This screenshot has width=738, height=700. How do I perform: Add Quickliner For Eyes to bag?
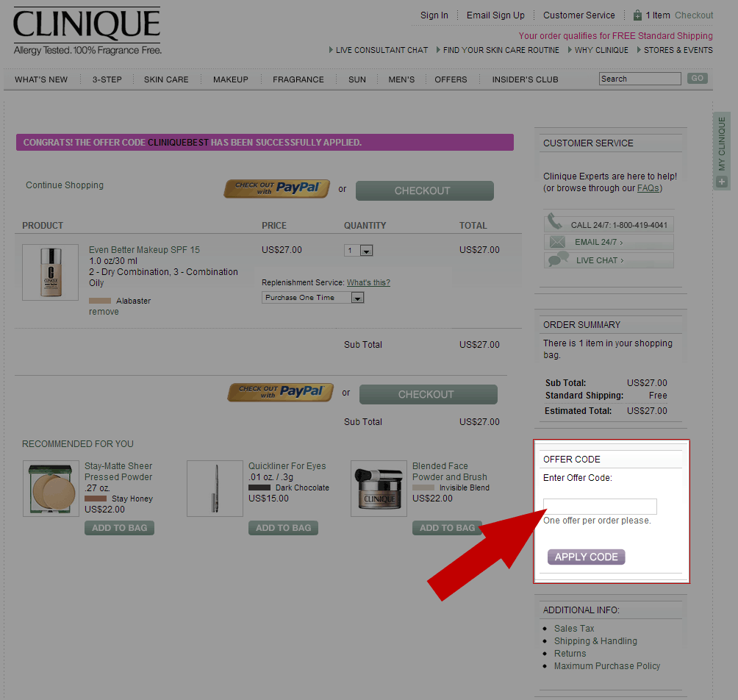pyautogui.click(x=283, y=528)
